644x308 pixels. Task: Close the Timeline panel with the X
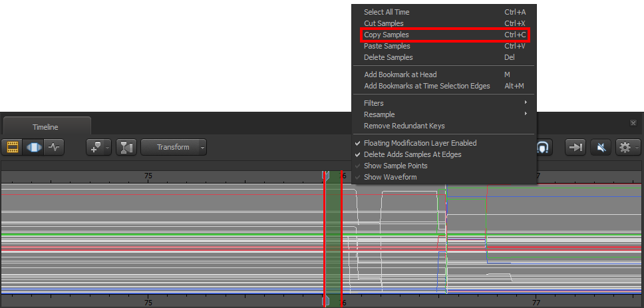(x=633, y=123)
